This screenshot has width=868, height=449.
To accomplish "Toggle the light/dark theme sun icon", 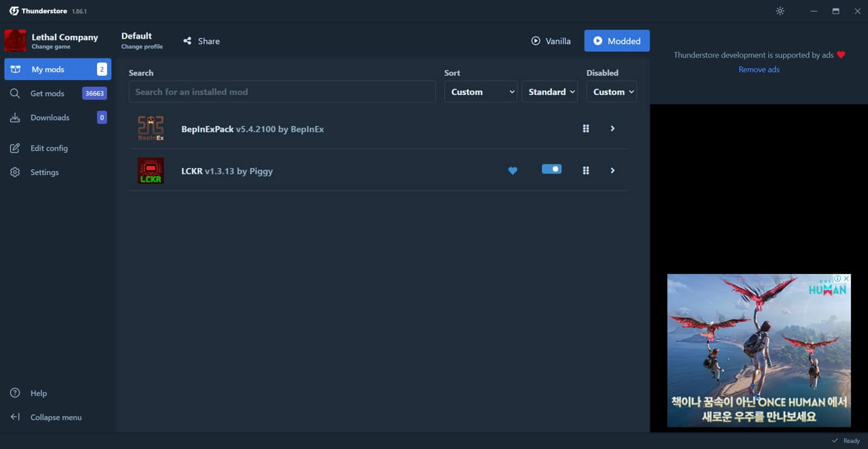I will tap(780, 11).
